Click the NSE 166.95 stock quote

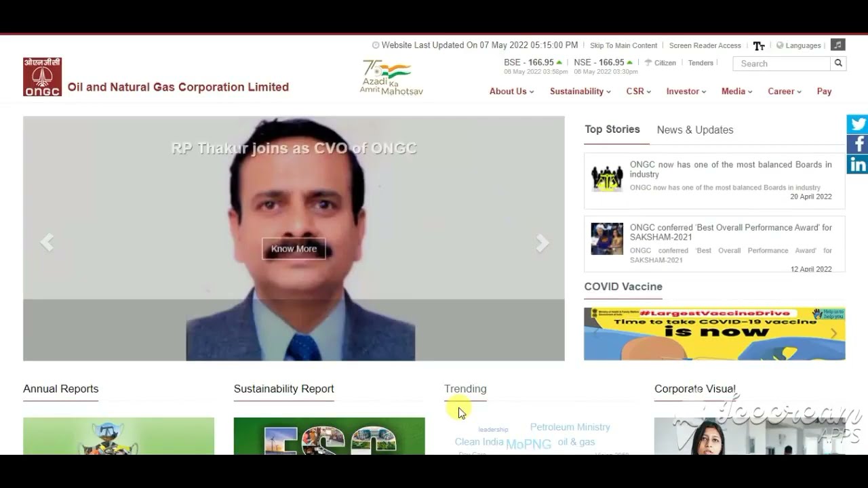605,63
